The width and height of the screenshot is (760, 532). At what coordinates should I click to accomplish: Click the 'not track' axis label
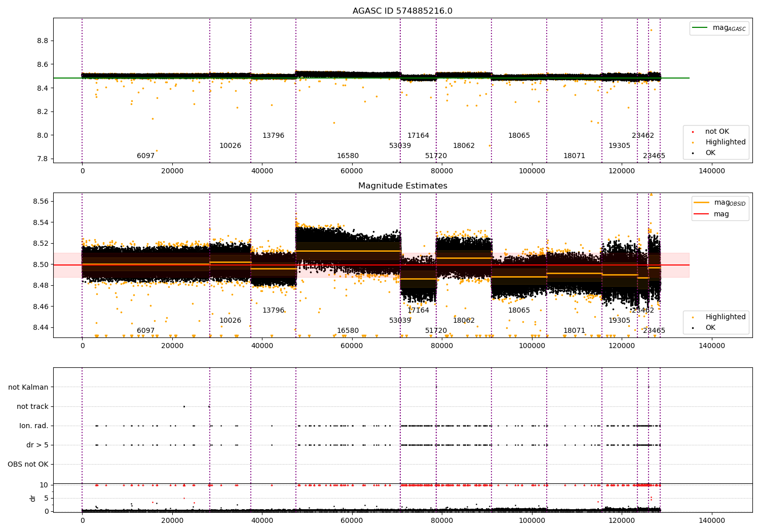32,407
